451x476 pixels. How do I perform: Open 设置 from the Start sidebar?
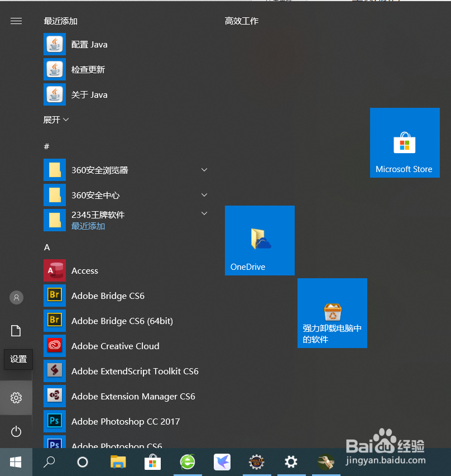click(16, 397)
